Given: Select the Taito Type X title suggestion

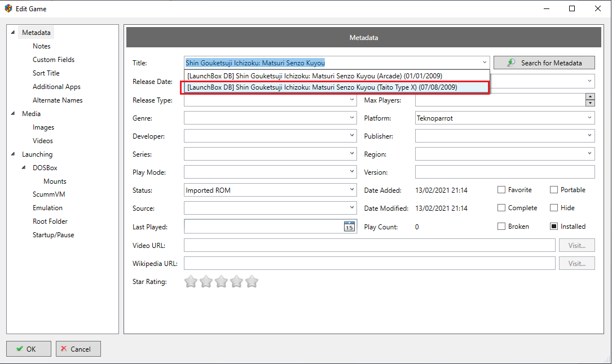Looking at the screenshot, I should click(337, 87).
